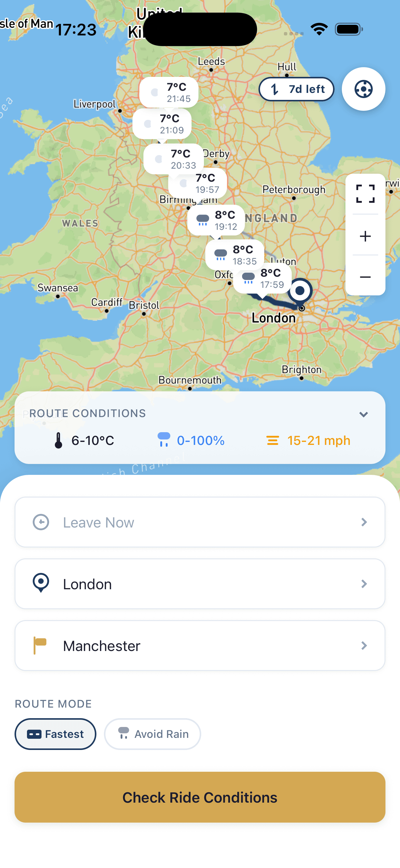Tap the rain probability icon showing 0-100%
Screen dimensions: 400x868
(x=164, y=440)
